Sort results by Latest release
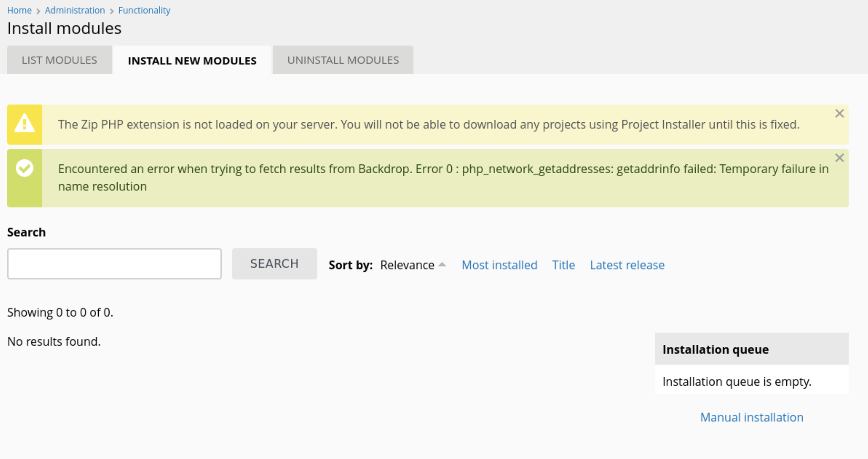This screenshot has width=868, height=459. coord(627,265)
